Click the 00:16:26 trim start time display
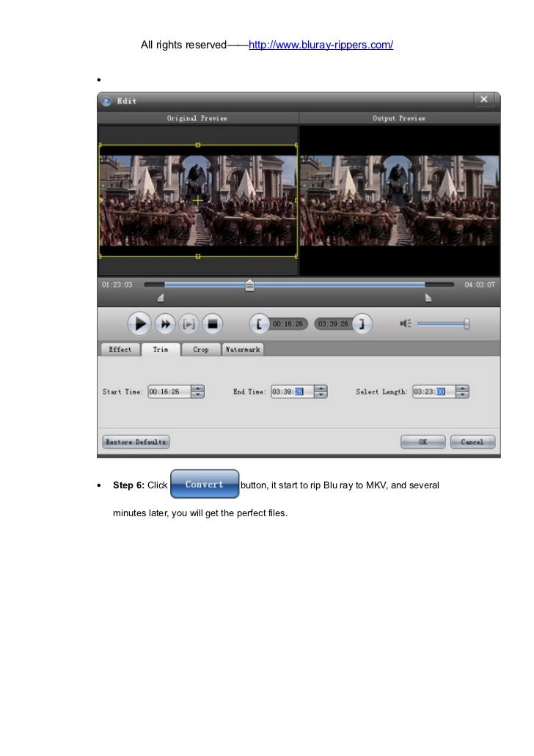 point(288,324)
